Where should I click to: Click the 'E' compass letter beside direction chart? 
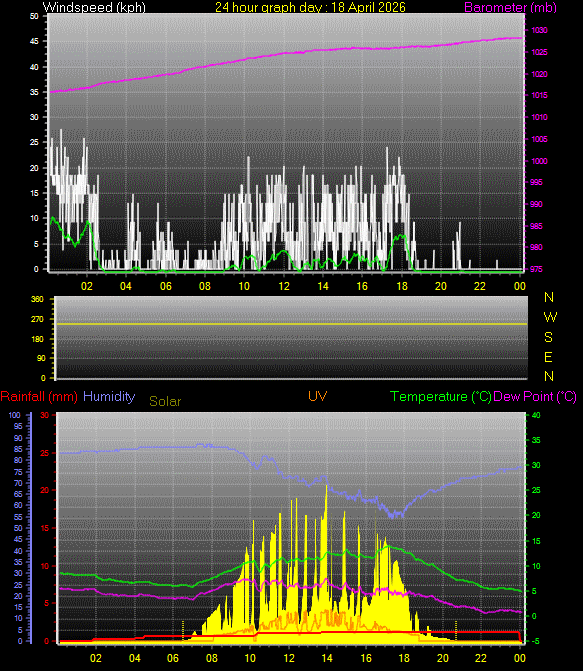[x=548, y=357]
